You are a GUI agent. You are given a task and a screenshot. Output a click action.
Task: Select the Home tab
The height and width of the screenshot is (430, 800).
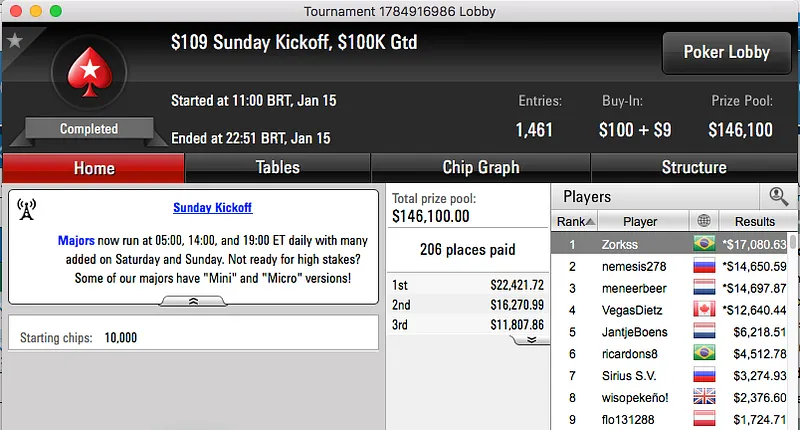94,168
